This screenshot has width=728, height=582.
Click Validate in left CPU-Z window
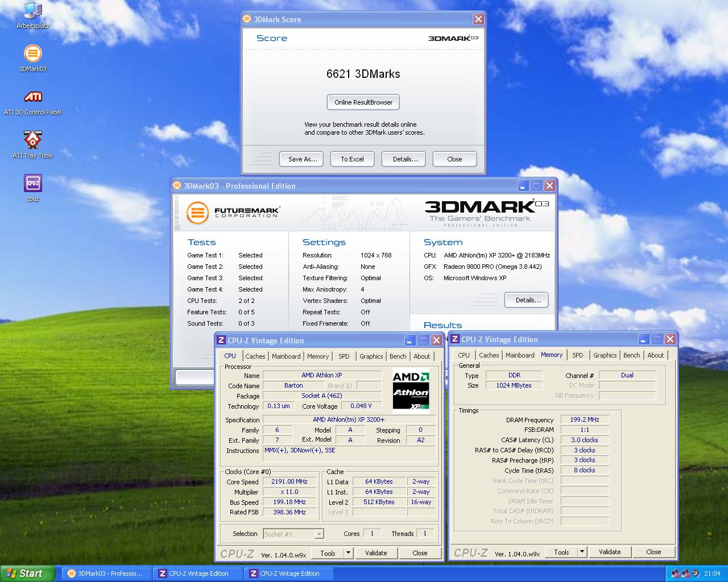click(376, 553)
